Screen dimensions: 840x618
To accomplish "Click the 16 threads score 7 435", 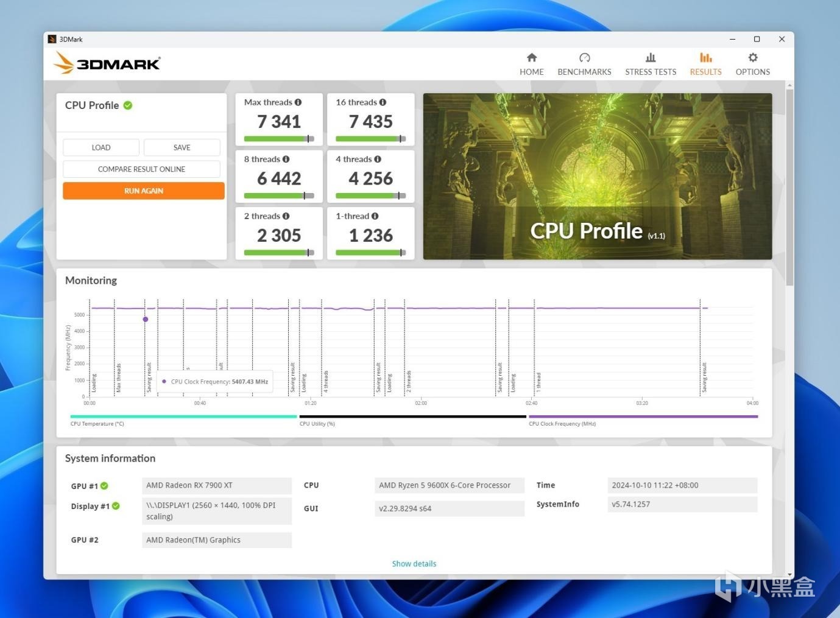I will coord(370,122).
